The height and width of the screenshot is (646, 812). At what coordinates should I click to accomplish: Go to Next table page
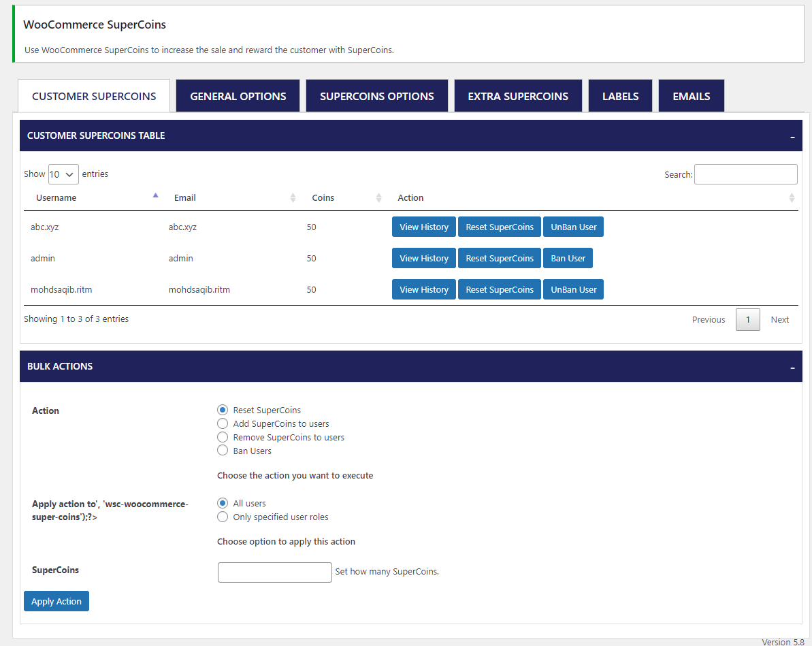click(779, 320)
